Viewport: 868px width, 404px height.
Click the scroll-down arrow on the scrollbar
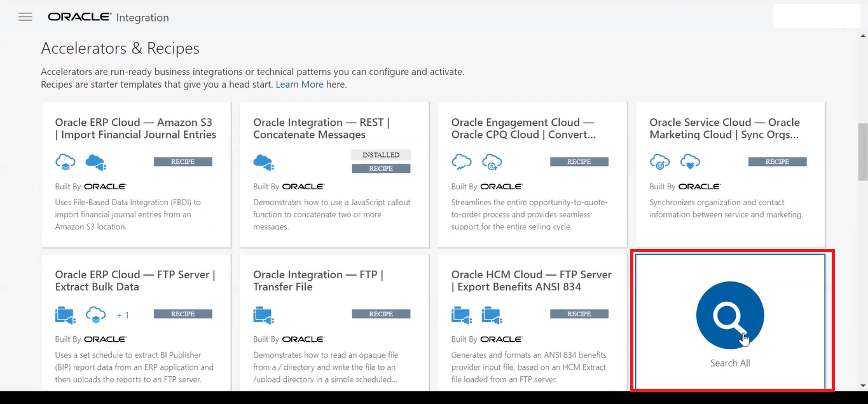[x=862, y=386]
